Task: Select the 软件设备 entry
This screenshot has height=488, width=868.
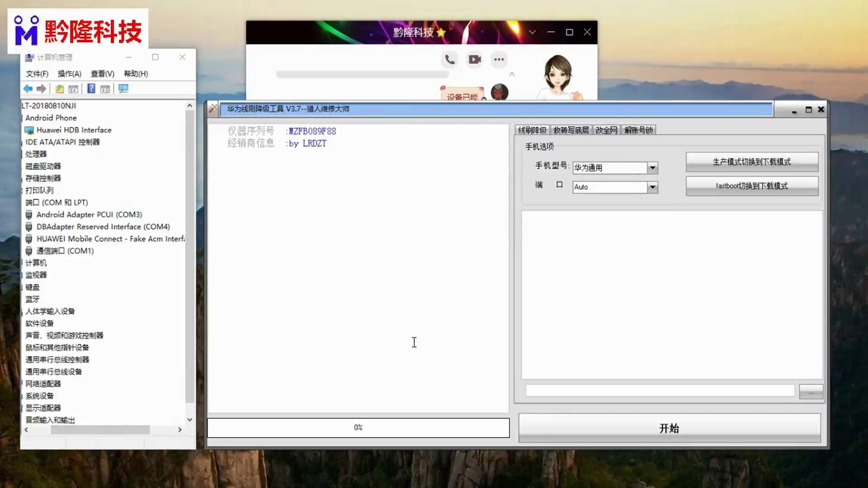Action: point(39,323)
